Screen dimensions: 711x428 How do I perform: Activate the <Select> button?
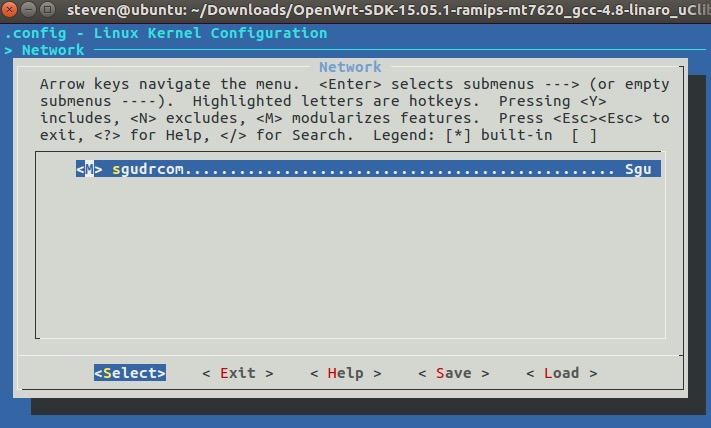click(130, 373)
